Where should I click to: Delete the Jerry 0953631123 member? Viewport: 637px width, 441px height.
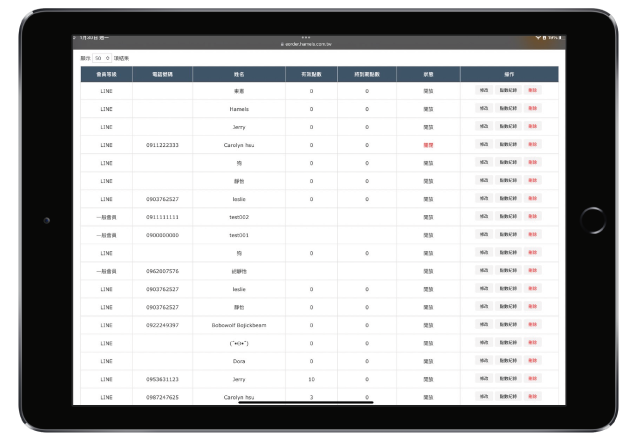[x=533, y=378]
